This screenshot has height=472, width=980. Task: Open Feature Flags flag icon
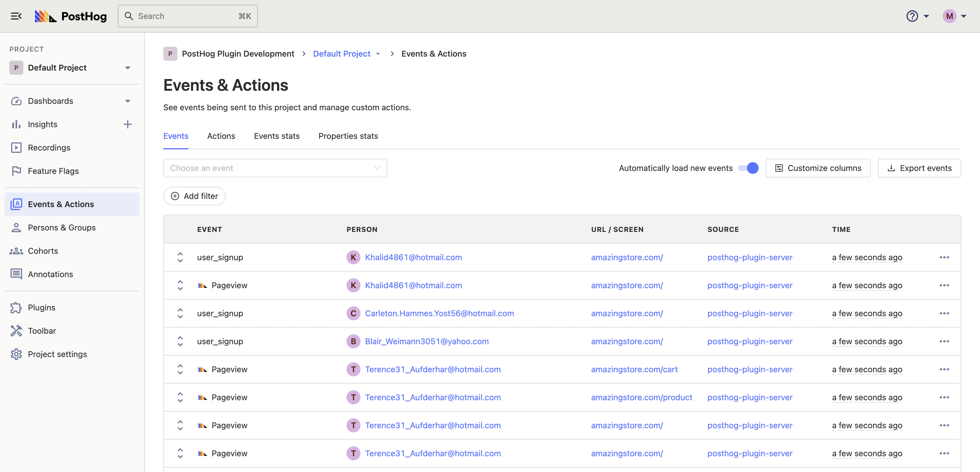tap(16, 171)
